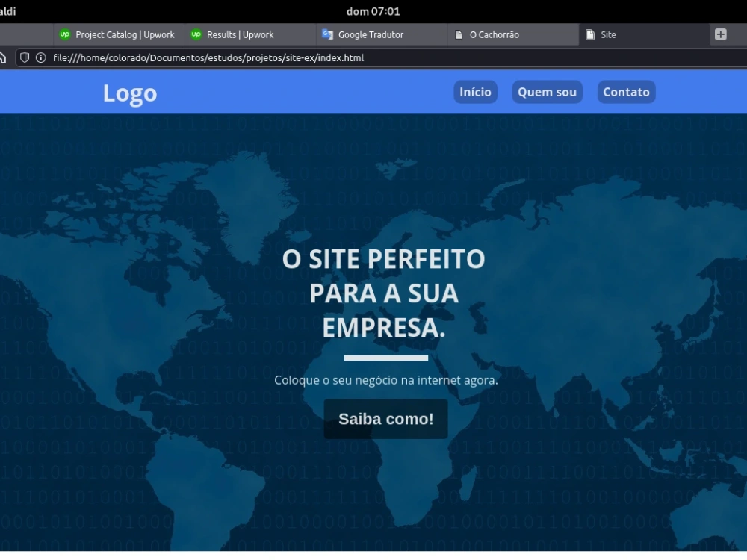Switch to Results | Upwork tab

tap(250, 34)
